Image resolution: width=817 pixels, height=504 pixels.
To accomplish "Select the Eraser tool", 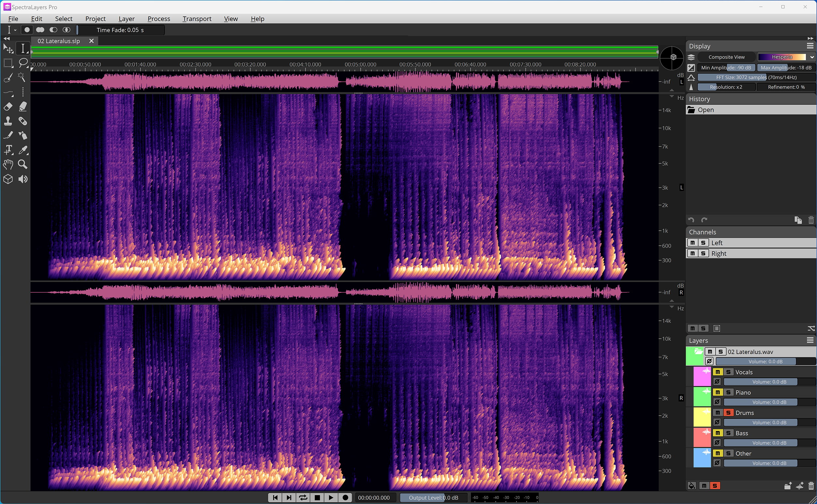I will pyautogui.click(x=8, y=107).
